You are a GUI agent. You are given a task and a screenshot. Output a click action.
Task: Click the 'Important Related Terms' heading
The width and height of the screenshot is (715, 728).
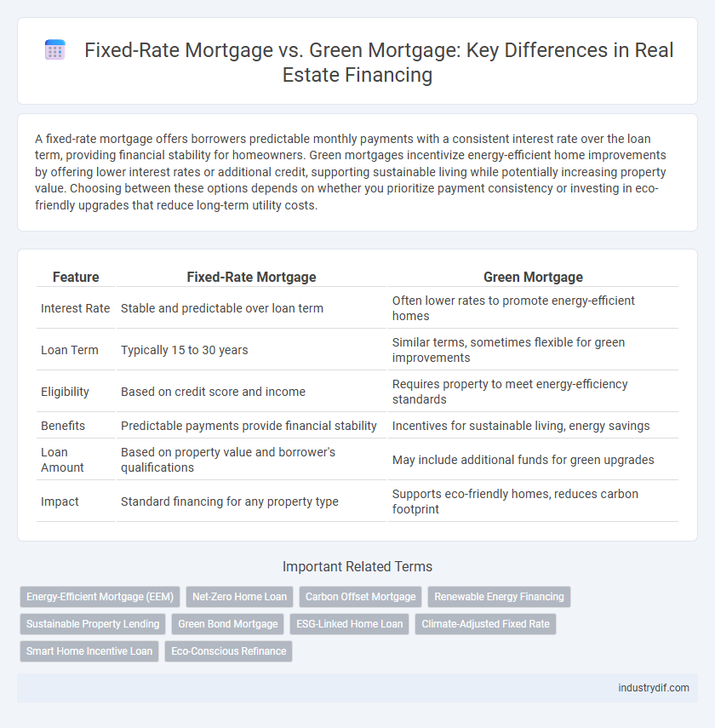(x=357, y=566)
